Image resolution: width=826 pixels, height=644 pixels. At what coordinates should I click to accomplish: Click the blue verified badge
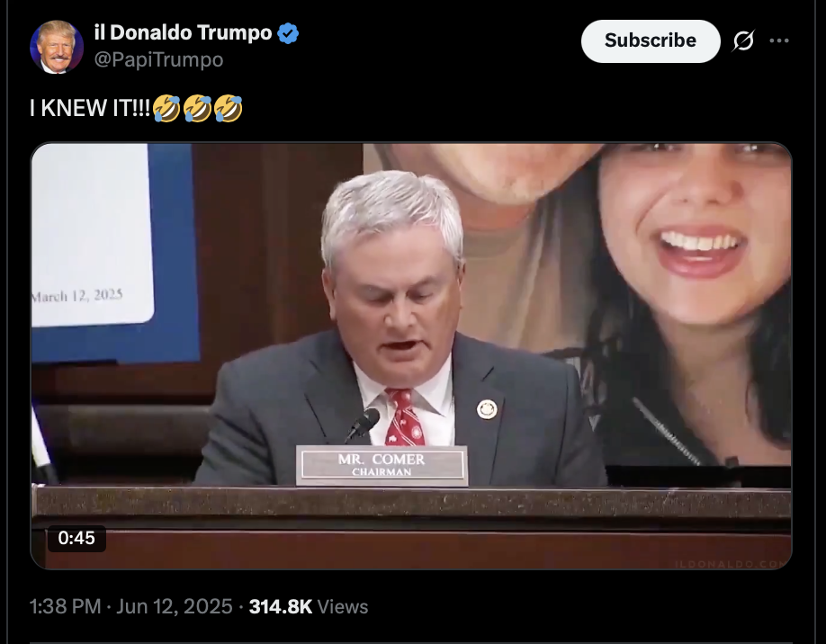click(288, 33)
